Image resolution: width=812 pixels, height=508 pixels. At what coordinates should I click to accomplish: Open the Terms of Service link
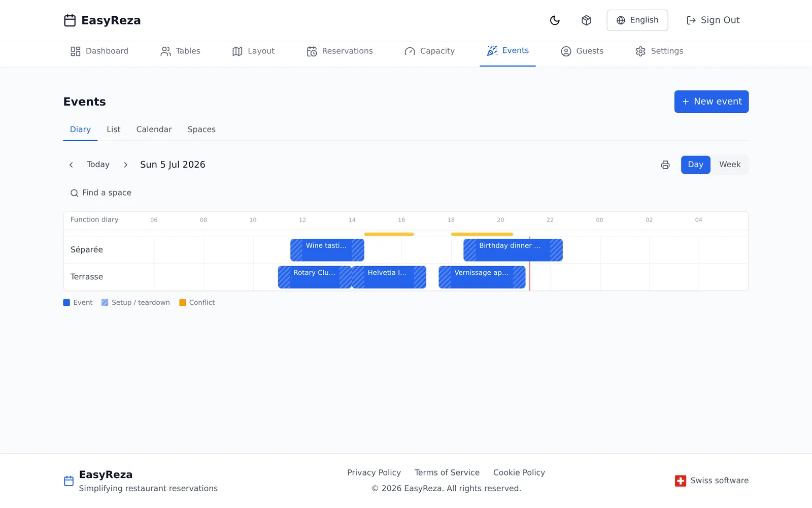pyautogui.click(x=447, y=472)
